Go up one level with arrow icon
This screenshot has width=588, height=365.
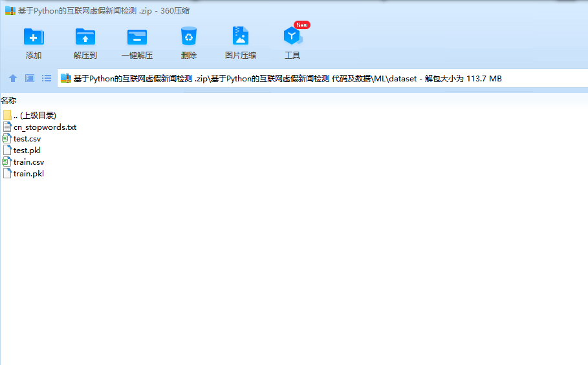[13, 78]
